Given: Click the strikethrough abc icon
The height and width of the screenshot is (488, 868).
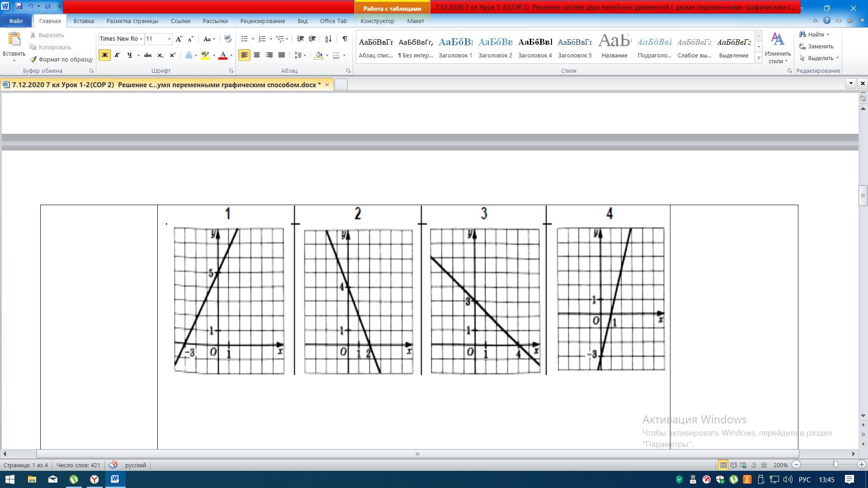Looking at the screenshot, I should [x=147, y=55].
